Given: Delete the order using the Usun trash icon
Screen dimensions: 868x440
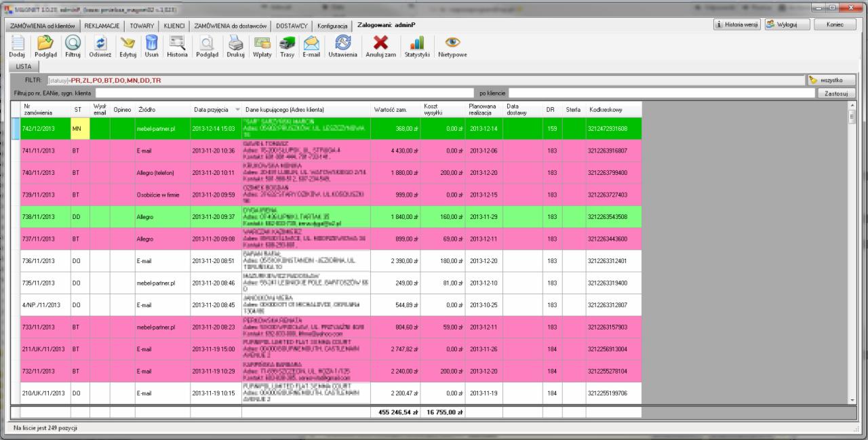Looking at the screenshot, I should pyautogui.click(x=151, y=43).
